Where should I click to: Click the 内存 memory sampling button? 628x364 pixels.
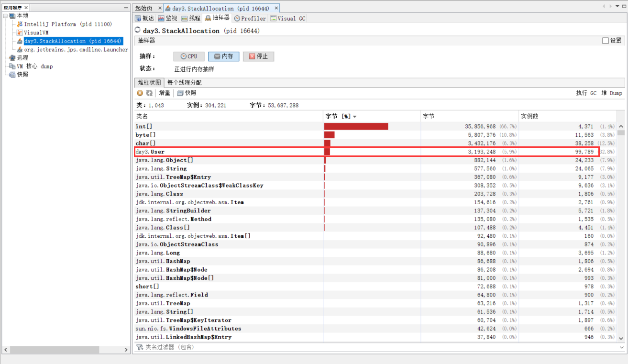pyautogui.click(x=224, y=56)
